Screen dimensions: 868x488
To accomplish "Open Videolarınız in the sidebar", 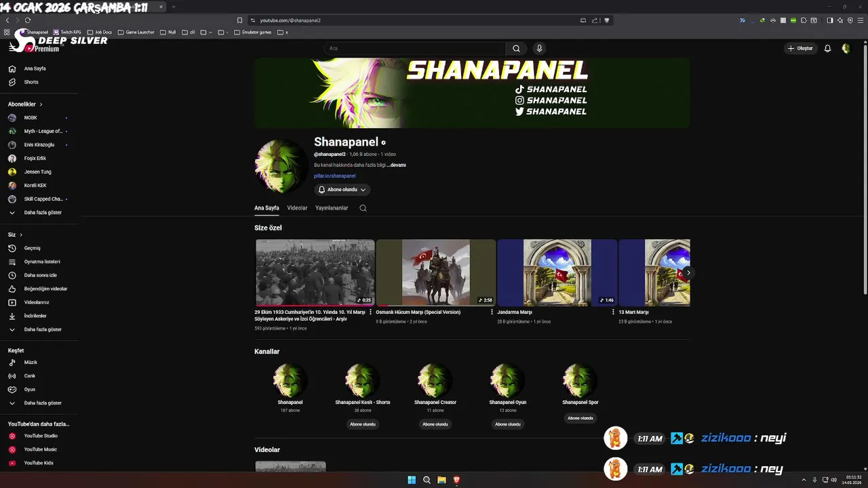I will 37,302.
